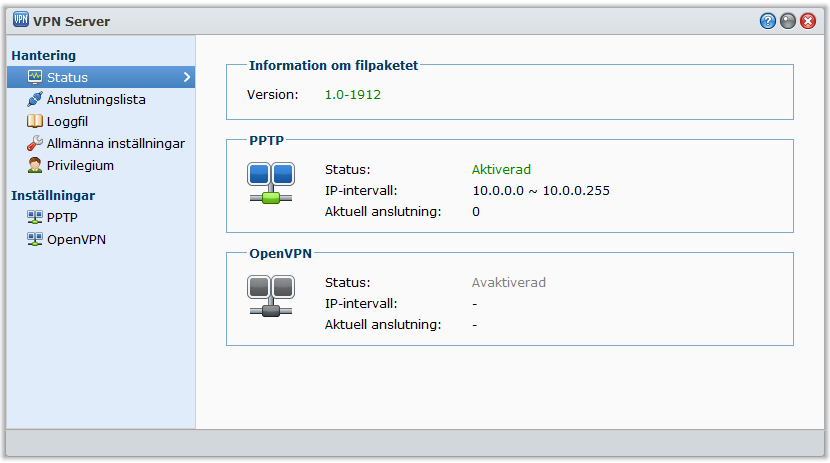Click the Loggfil book icon
This screenshot has width=830, height=463.
(35, 121)
